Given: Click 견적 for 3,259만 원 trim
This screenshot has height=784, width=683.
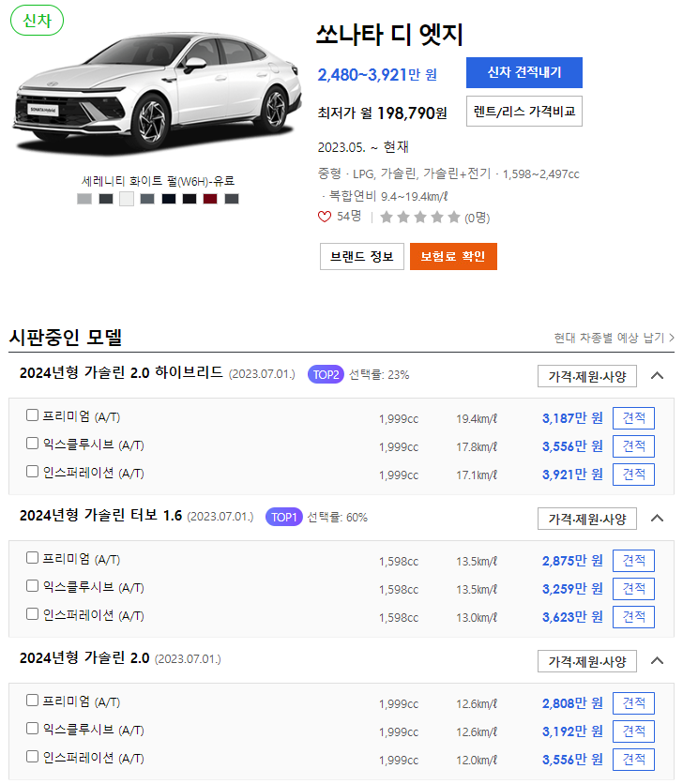Looking at the screenshot, I should pyautogui.click(x=633, y=589).
